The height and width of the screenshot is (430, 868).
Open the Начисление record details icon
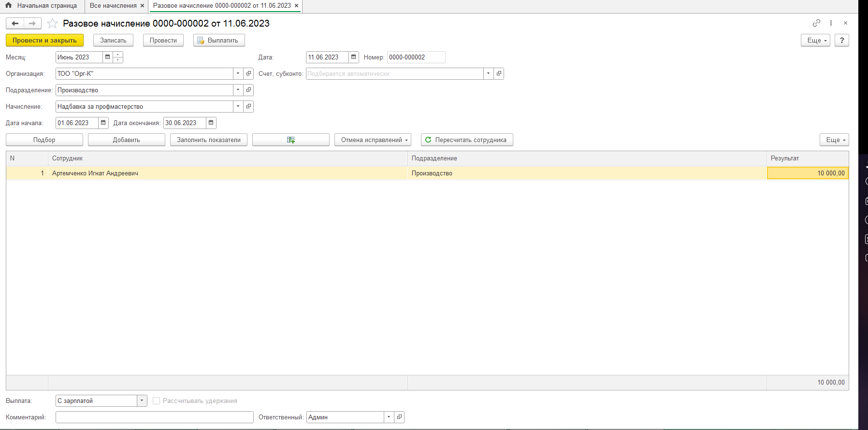point(248,107)
